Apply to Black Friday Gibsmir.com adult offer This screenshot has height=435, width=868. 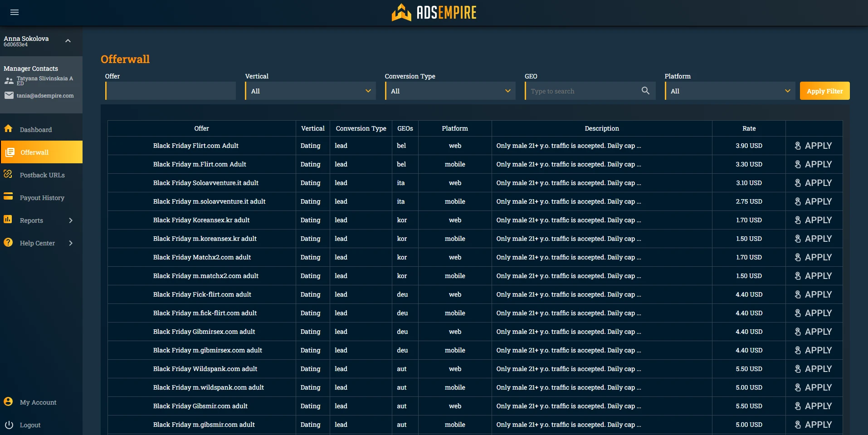coord(814,406)
